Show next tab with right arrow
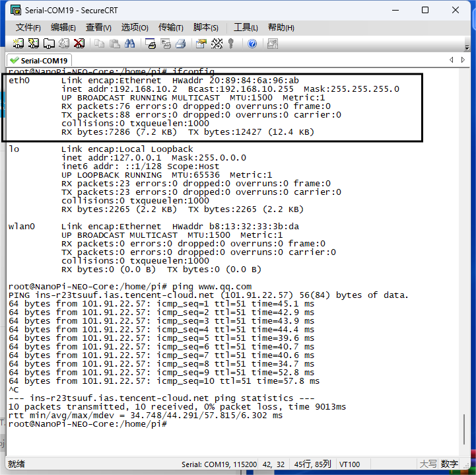Image resolution: width=476 pixels, height=475 pixels. coord(463,60)
